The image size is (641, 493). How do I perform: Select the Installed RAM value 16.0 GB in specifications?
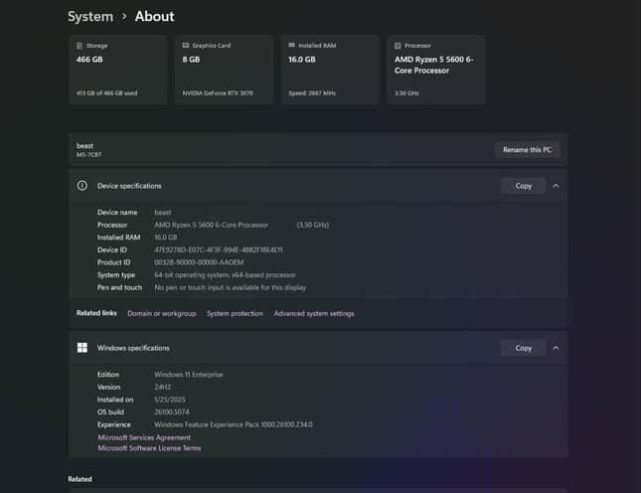(166, 238)
